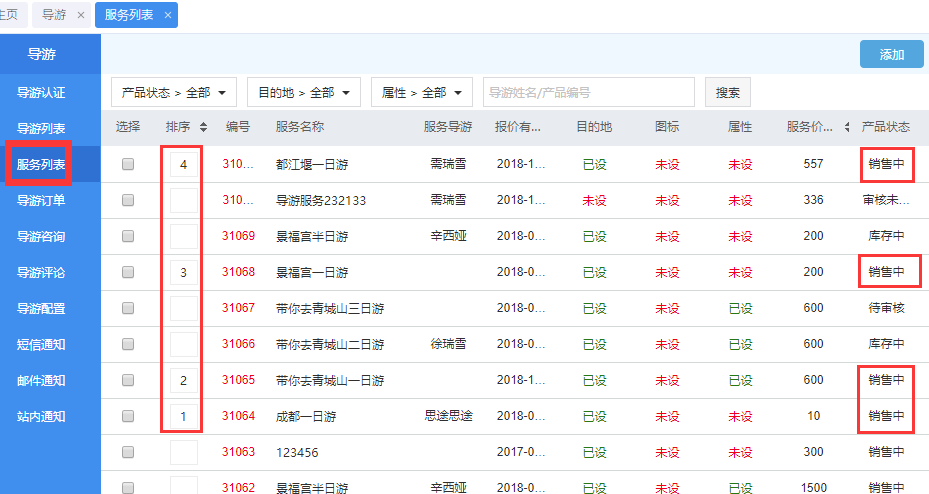Open 导游订单 in the sidebar
The width and height of the screenshot is (929, 494).
pos(41,200)
